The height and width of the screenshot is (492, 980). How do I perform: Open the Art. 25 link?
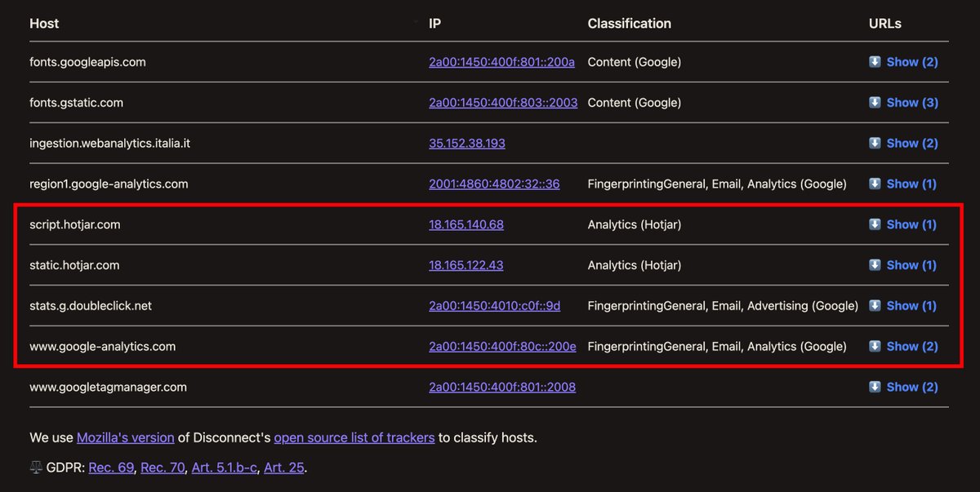coord(283,466)
